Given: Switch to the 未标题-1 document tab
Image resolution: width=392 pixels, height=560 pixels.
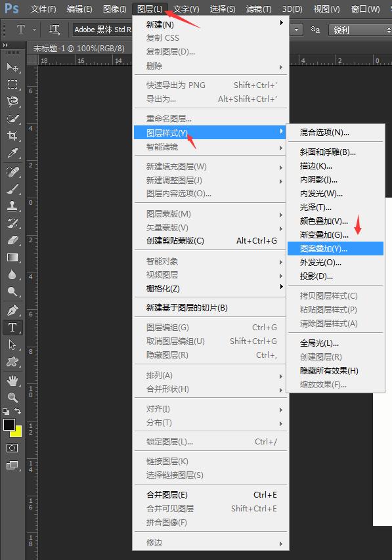Looking at the screenshot, I should (x=79, y=48).
